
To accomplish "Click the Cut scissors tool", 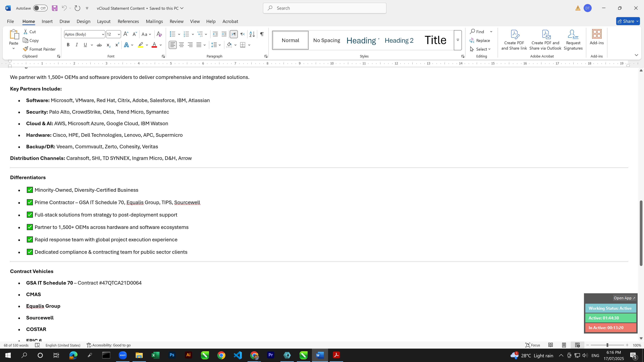I will 30,32.
